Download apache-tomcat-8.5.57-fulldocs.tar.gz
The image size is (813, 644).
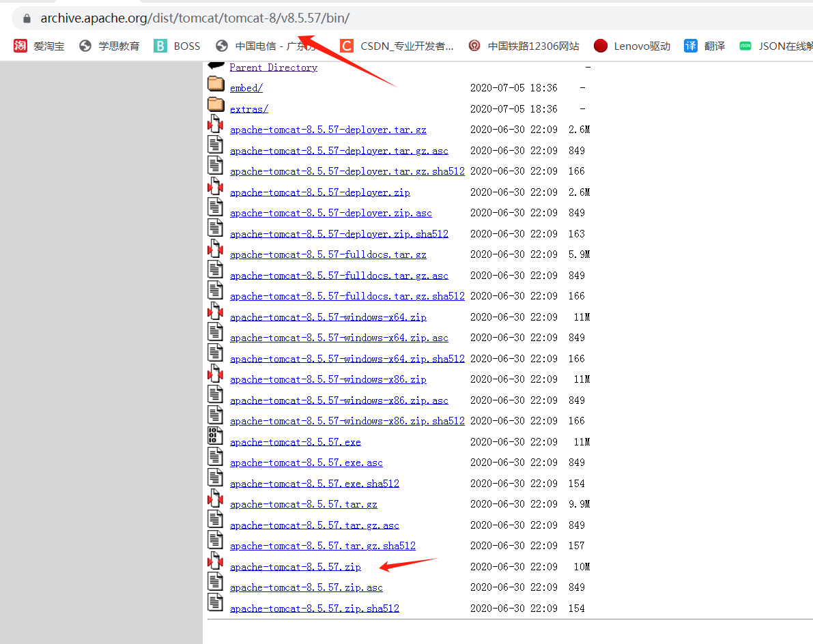(328, 255)
